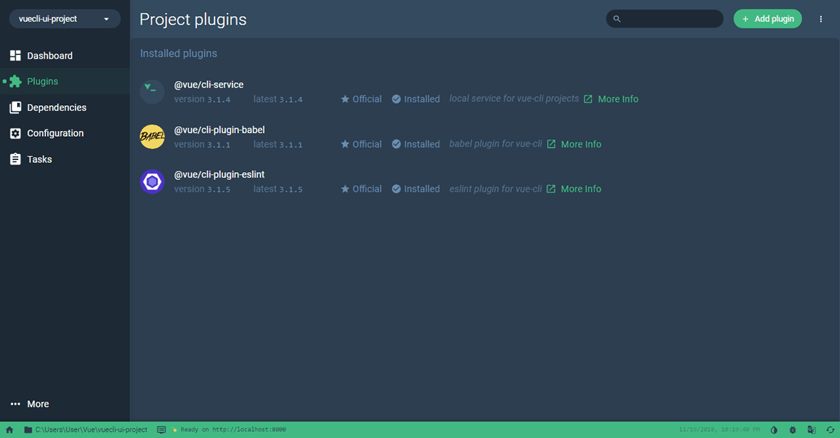Click external link icon for cli-service

(588, 99)
